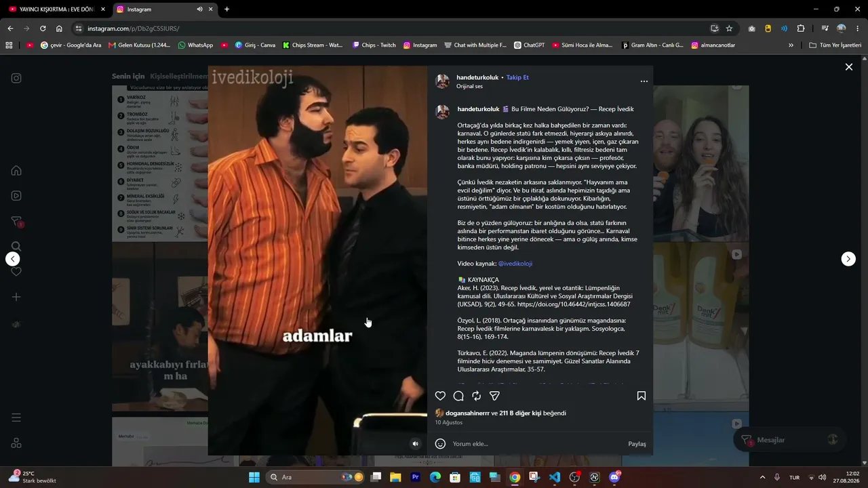Close the post viewer
The height and width of the screenshot is (488, 868).
click(x=848, y=67)
